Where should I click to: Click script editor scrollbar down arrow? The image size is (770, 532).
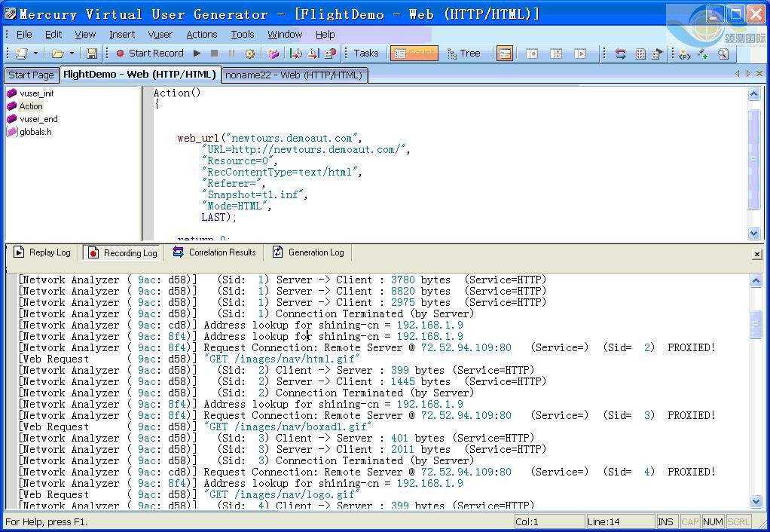753,234
